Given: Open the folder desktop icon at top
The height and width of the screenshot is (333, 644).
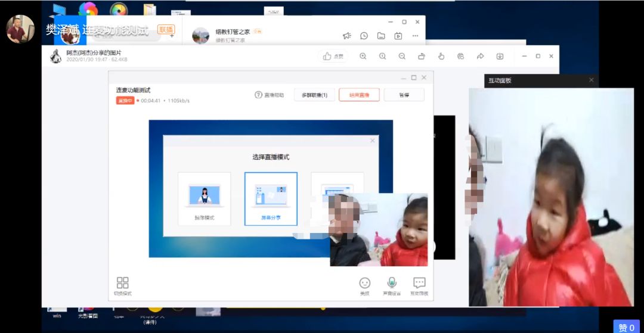Looking at the screenshot, I should [150, 10].
